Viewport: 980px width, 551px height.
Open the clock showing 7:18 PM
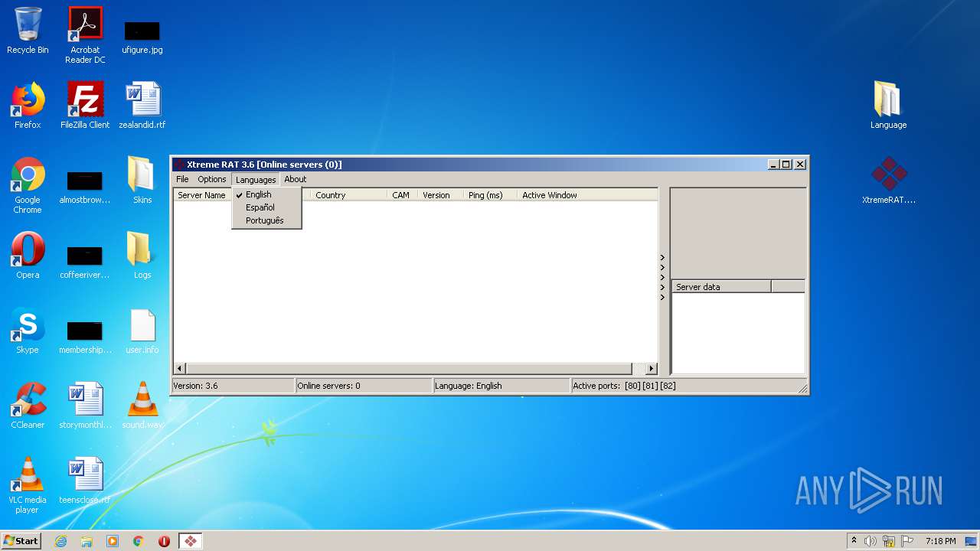point(940,541)
